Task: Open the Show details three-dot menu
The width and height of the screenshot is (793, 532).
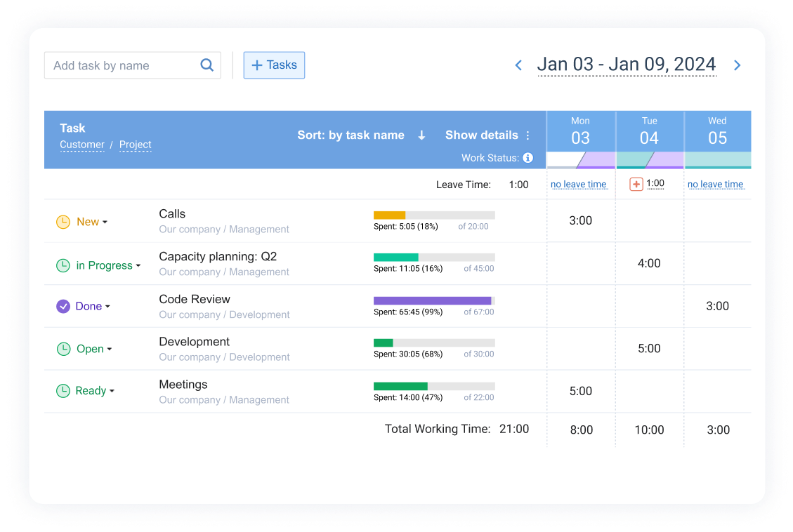Action: tap(527, 135)
